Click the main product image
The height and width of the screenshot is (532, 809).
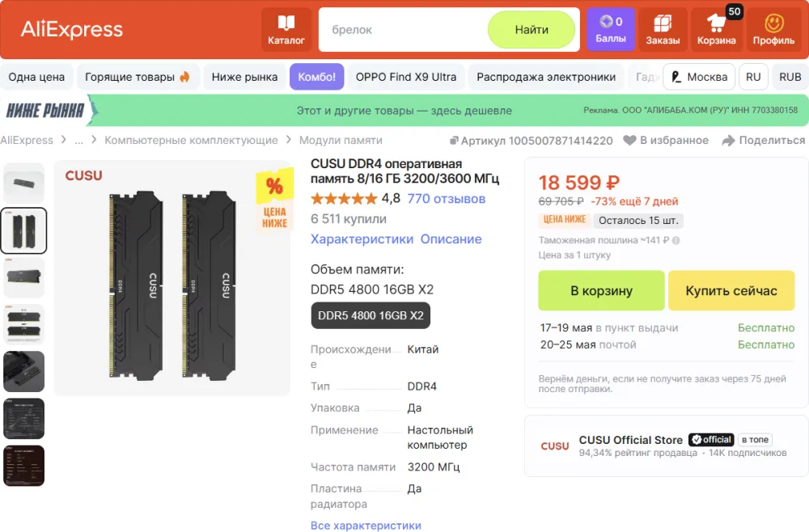(172, 278)
